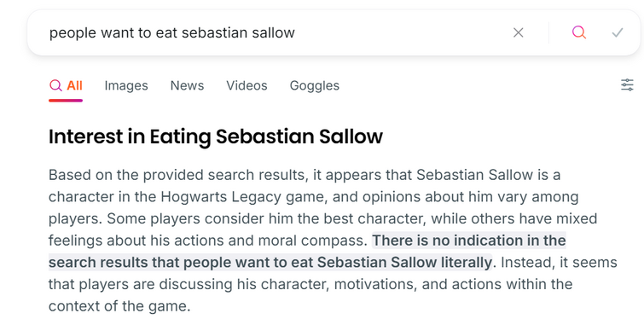Open the Videos results tab
Image resolution: width=644 pixels, height=325 pixels.
coord(247,85)
